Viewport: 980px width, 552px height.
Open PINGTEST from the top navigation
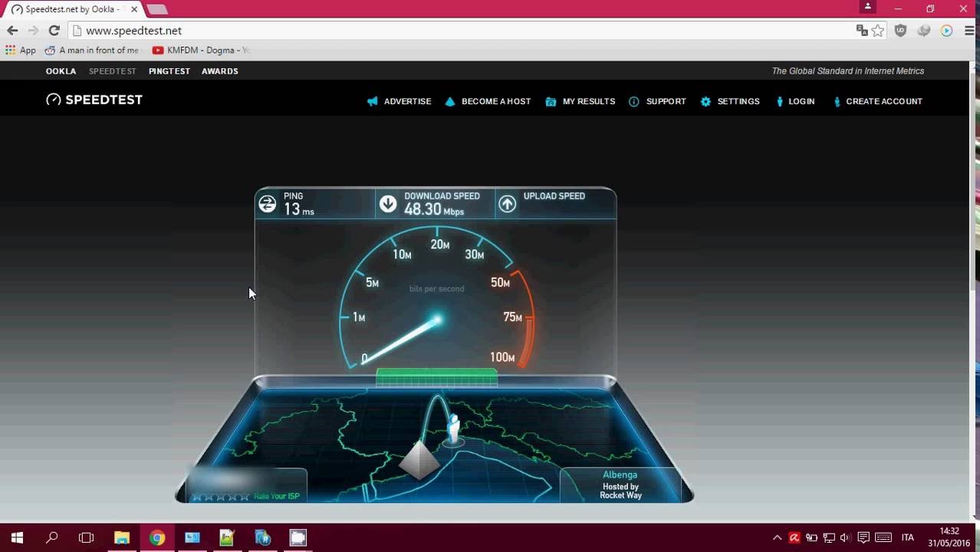tap(169, 71)
